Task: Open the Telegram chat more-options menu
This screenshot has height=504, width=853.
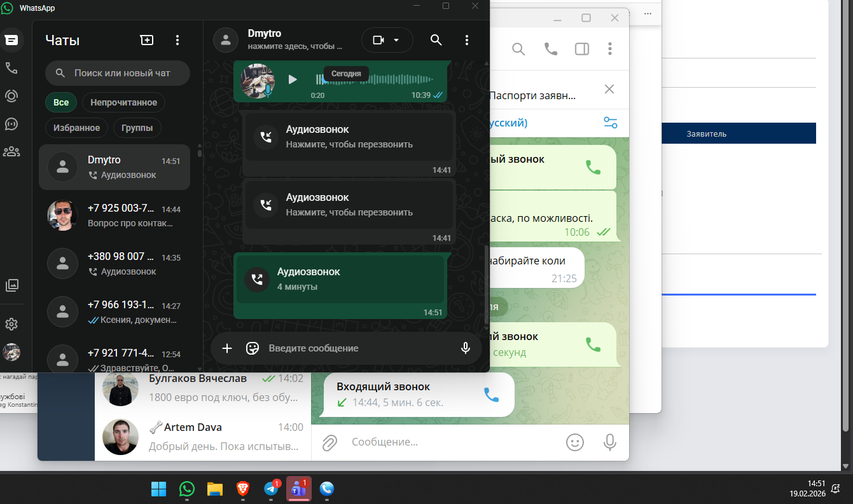Action: click(610, 49)
